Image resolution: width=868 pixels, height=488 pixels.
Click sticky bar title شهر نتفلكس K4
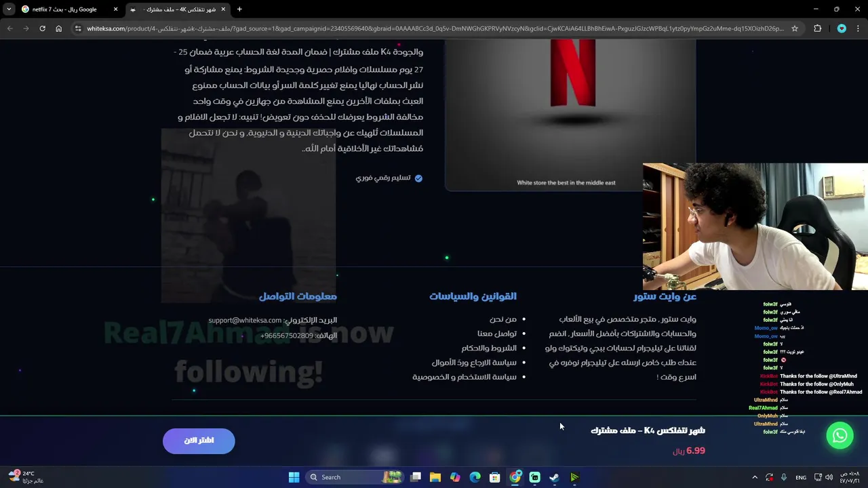[x=648, y=430]
